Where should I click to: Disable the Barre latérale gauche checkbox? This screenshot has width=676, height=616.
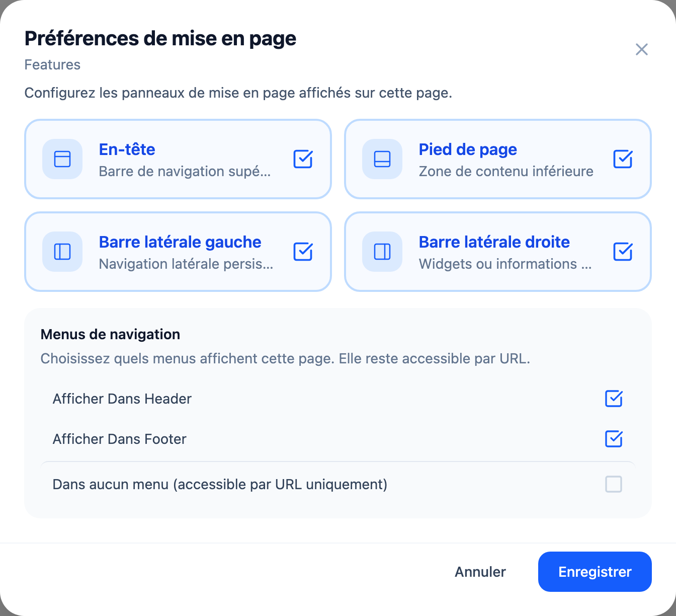tap(303, 252)
